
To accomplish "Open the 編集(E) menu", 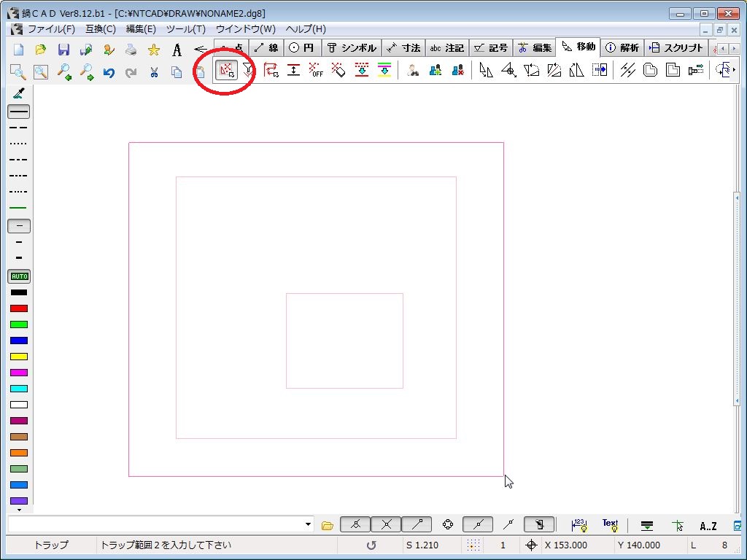I will [141, 29].
